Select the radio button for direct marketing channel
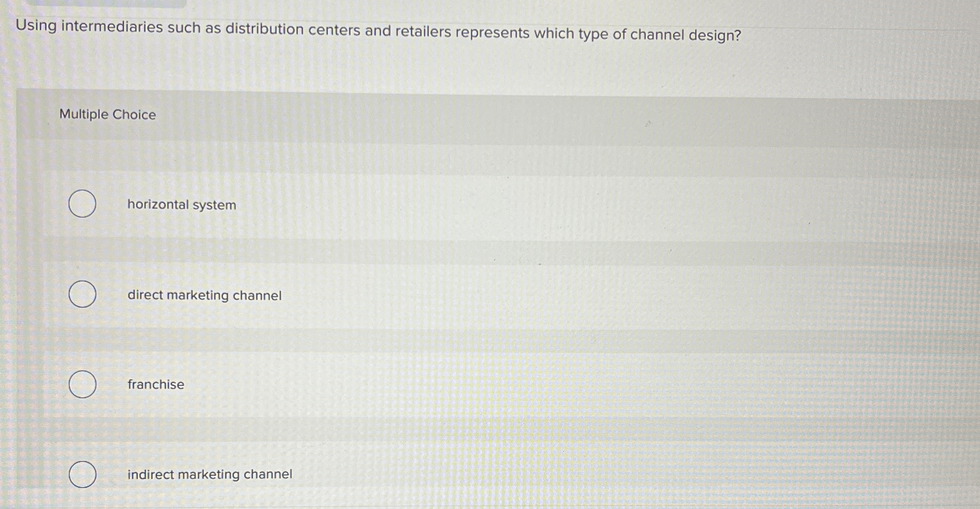 (82, 295)
